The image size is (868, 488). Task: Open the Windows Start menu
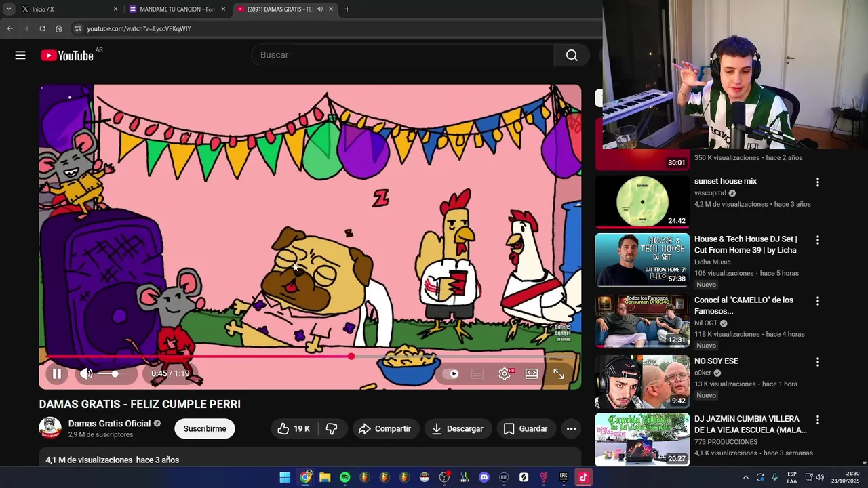pyautogui.click(x=285, y=477)
